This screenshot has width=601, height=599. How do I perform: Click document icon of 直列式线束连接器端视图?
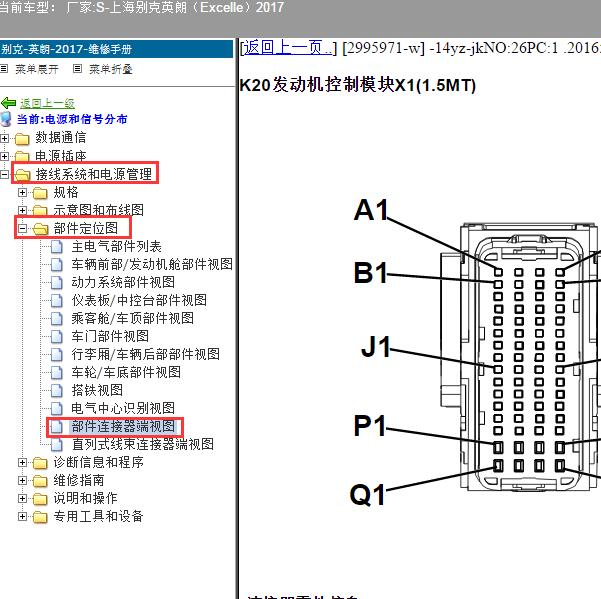click(x=57, y=445)
